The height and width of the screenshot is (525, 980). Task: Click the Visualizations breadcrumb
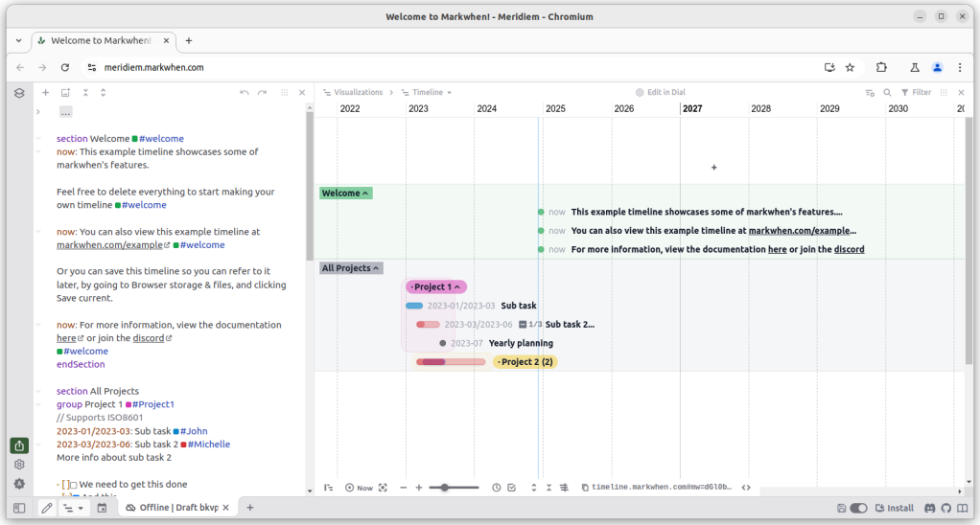click(x=353, y=92)
